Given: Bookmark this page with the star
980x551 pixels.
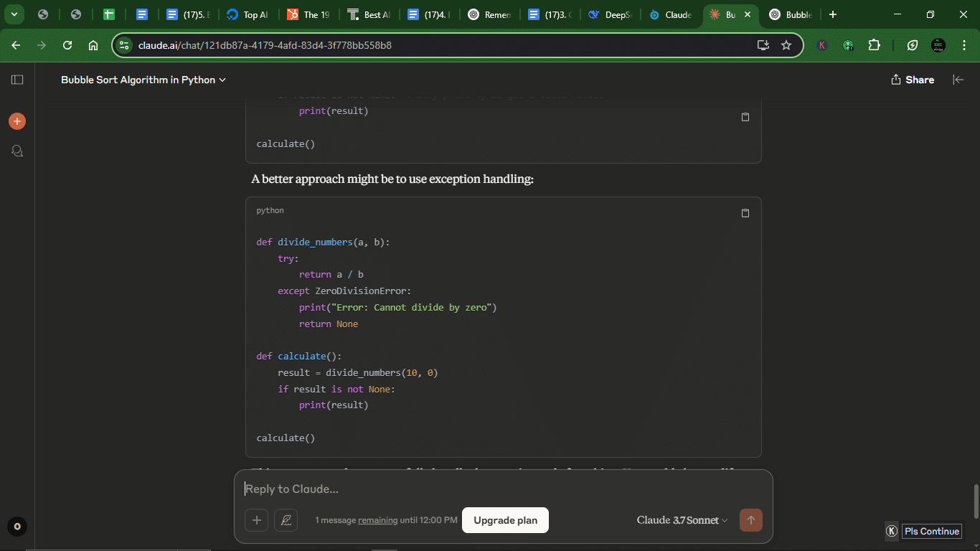Looking at the screenshot, I should [x=786, y=45].
